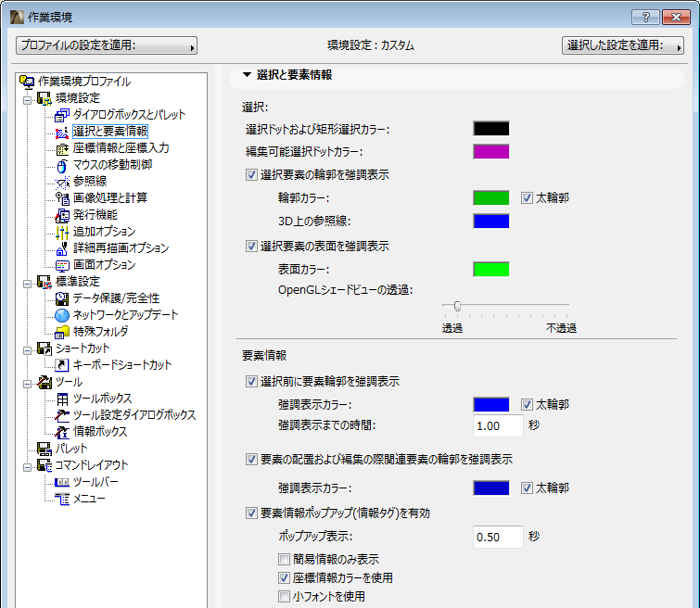700x608 pixels.
Task: Click the データ保護/完全性 icon
Action: pyautogui.click(x=61, y=298)
